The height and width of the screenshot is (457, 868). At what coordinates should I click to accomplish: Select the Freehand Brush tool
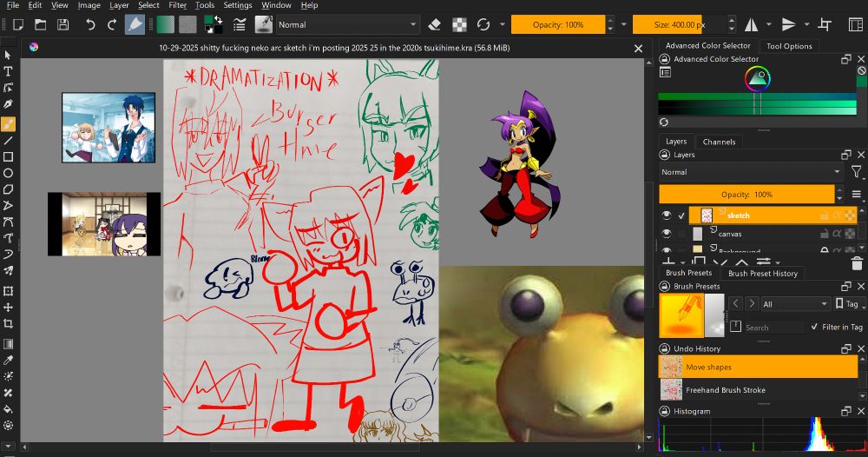click(x=8, y=124)
